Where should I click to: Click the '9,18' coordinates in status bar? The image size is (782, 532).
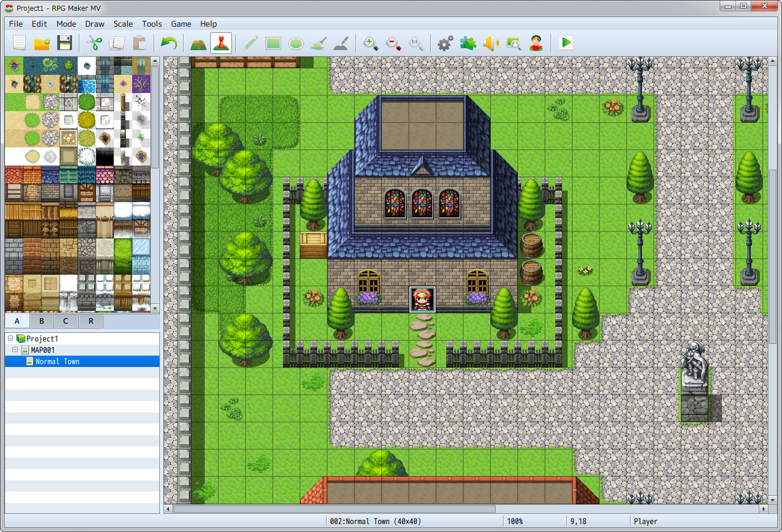click(x=578, y=521)
